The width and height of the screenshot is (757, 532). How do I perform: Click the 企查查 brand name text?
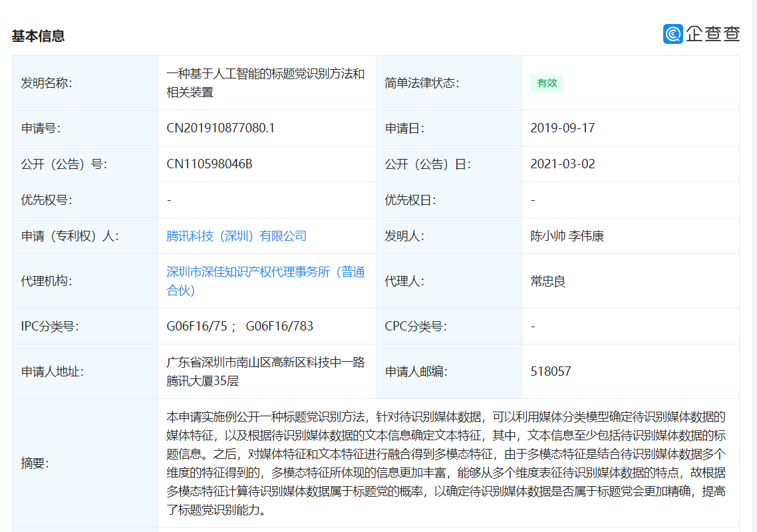pos(712,34)
